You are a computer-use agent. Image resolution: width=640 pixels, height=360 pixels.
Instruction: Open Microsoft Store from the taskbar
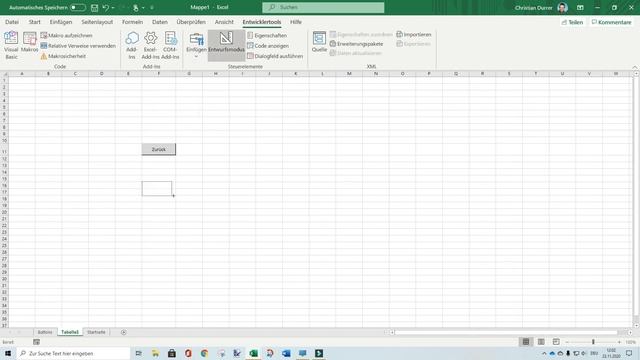[x=172, y=353]
